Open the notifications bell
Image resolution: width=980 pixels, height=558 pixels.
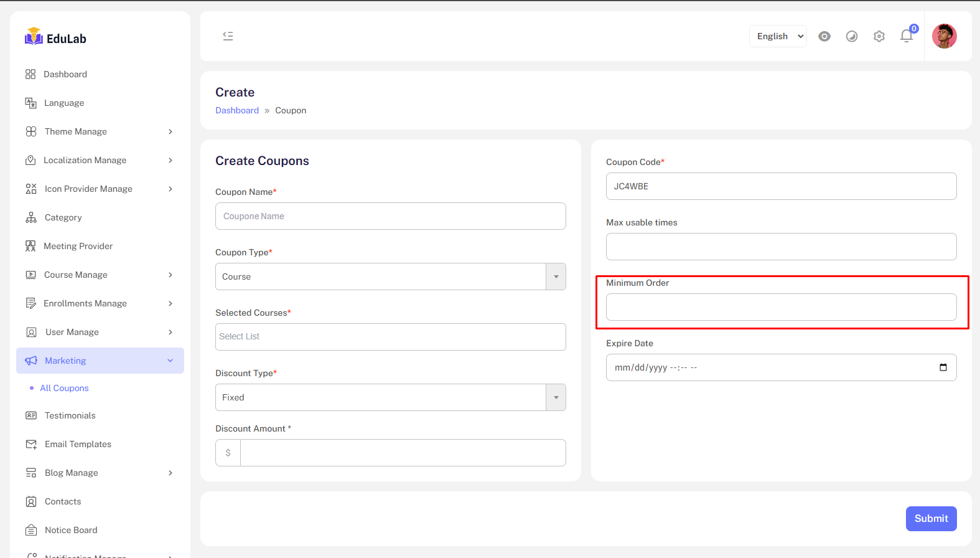(907, 36)
